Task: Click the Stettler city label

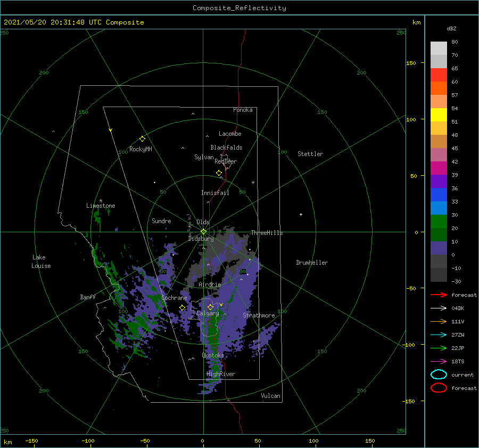Action: coord(310,154)
